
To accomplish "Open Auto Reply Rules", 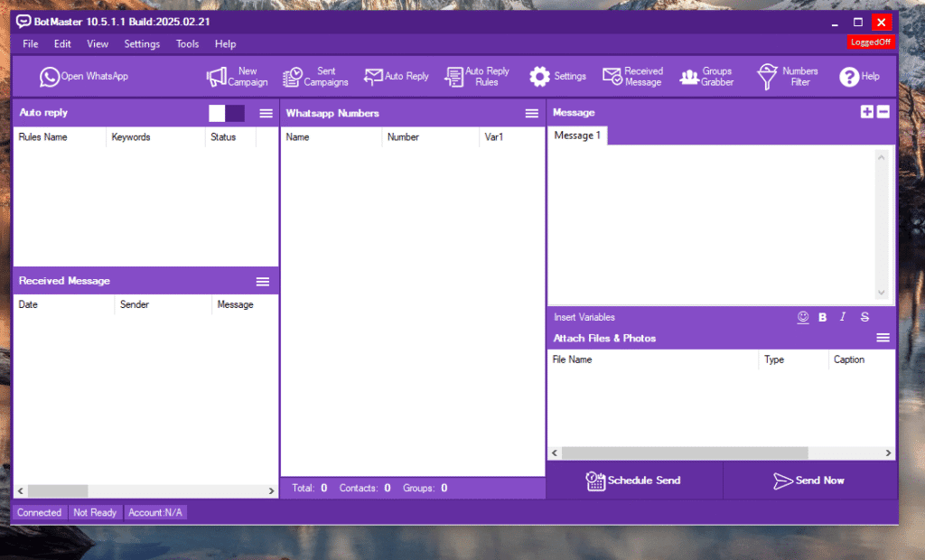I will 477,76.
